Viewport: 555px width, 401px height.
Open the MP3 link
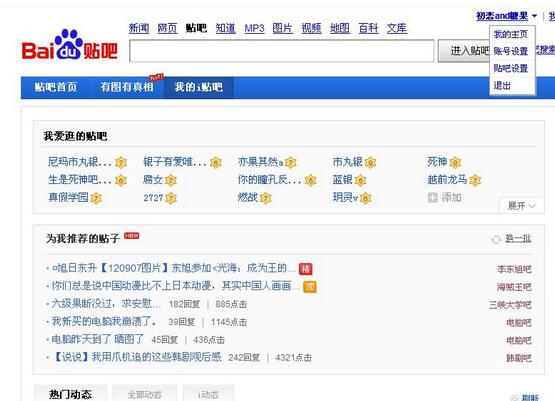pyautogui.click(x=254, y=28)
